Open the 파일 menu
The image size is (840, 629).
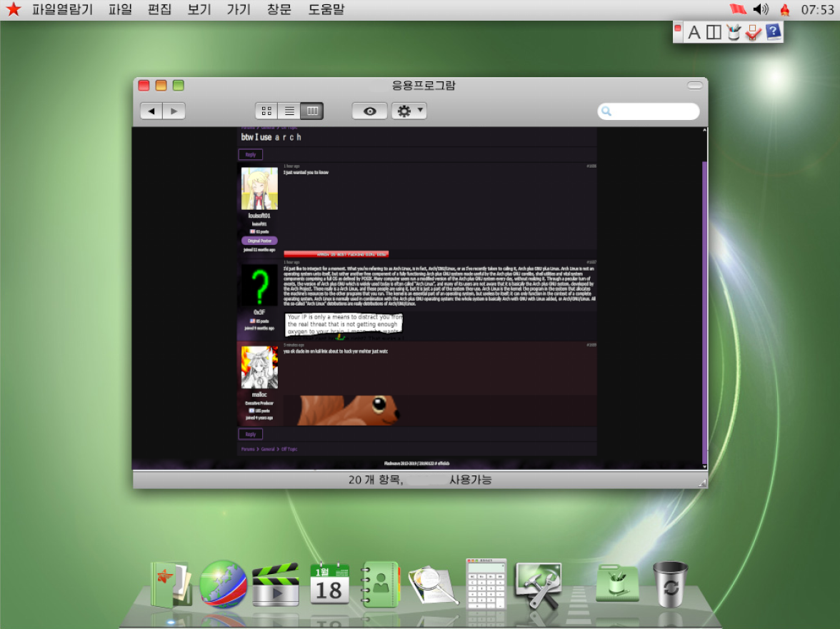[x=120, y=9]
